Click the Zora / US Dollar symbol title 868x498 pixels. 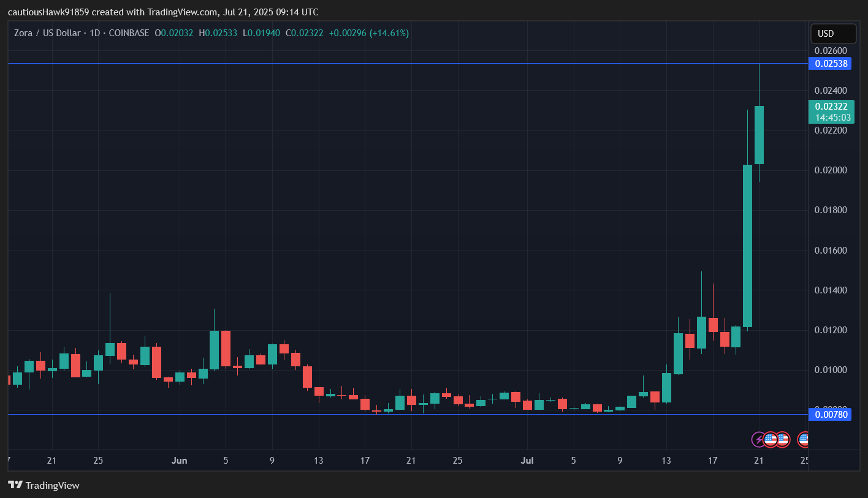click(x=47, y=33)
